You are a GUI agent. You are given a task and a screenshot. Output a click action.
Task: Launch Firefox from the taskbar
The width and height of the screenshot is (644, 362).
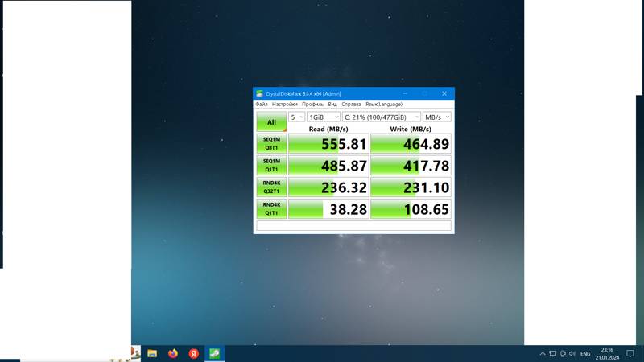pos(173,353)
